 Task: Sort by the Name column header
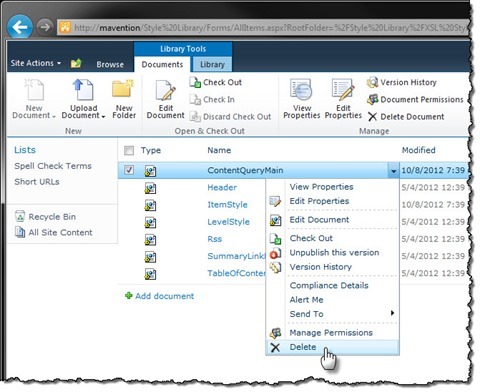[x=219, y=150]
